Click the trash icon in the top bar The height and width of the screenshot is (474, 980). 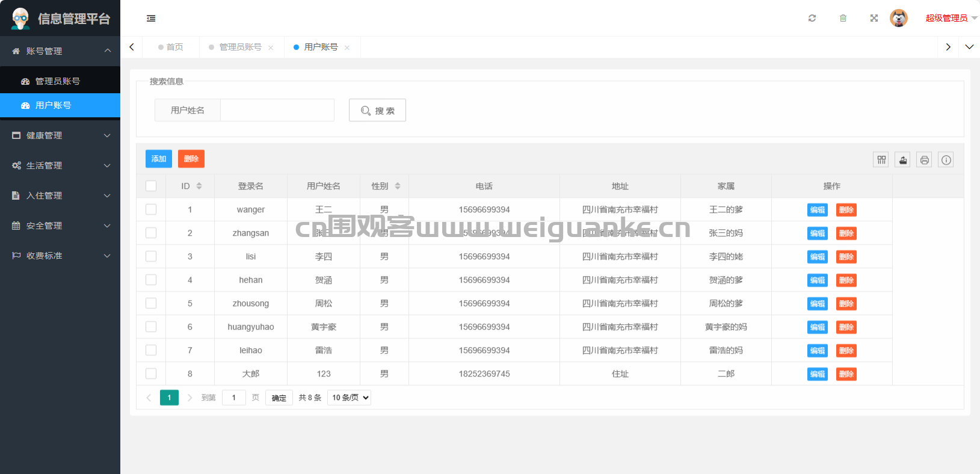[843, 18]
